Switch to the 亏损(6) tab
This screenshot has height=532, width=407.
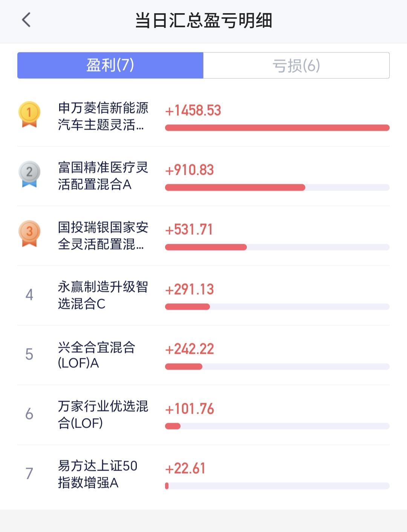(x=296, y=66)
